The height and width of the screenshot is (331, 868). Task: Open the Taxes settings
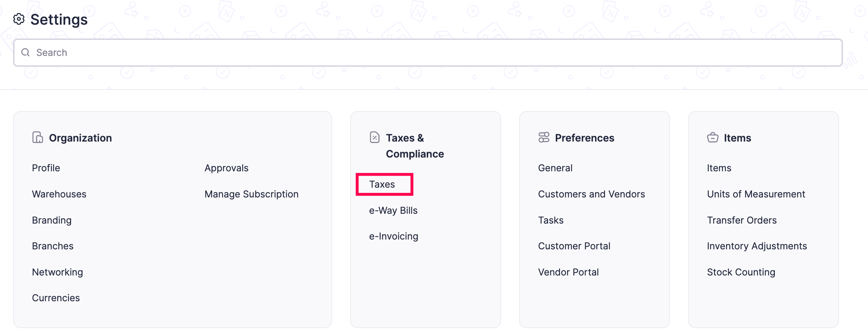point(381,184)
